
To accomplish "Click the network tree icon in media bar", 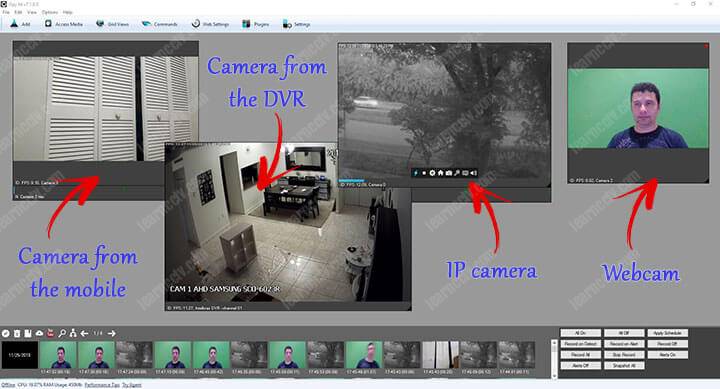I will coord(73,333).
